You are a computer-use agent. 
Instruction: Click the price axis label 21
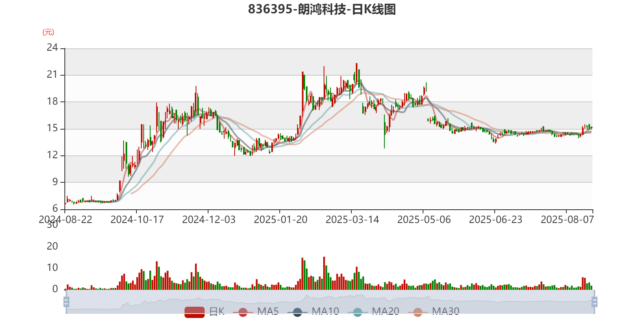click(52, 74)
